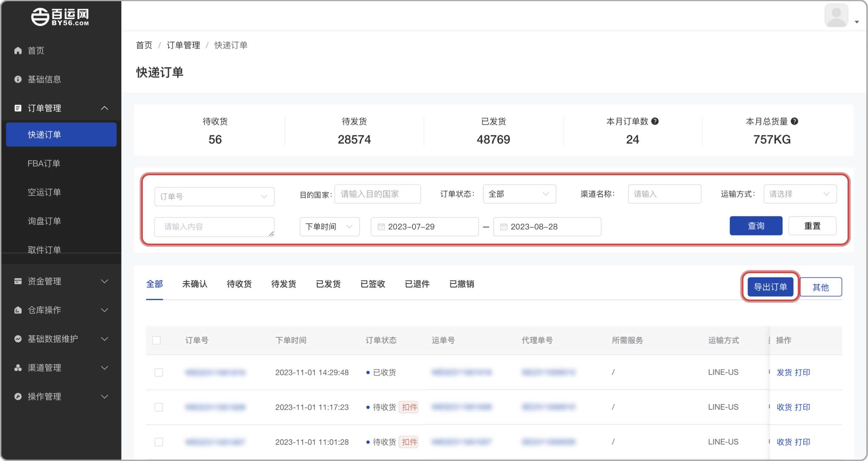Open the 运输方式 请选择 dropdown
Image resolution: width=868 pixels, height=461 pixels.
tap(800, 194)
